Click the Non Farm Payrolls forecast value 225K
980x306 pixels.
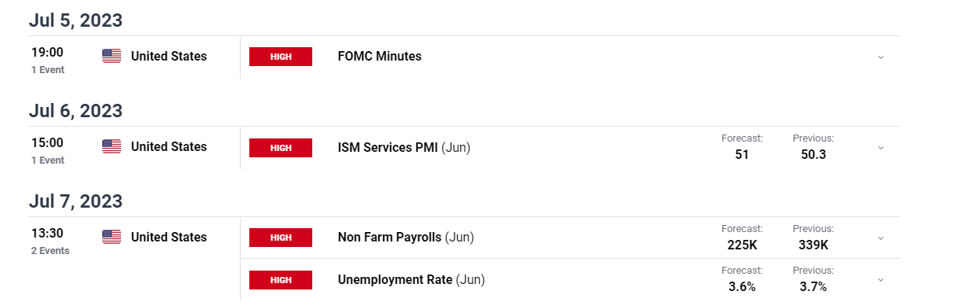tap(742, 245)
